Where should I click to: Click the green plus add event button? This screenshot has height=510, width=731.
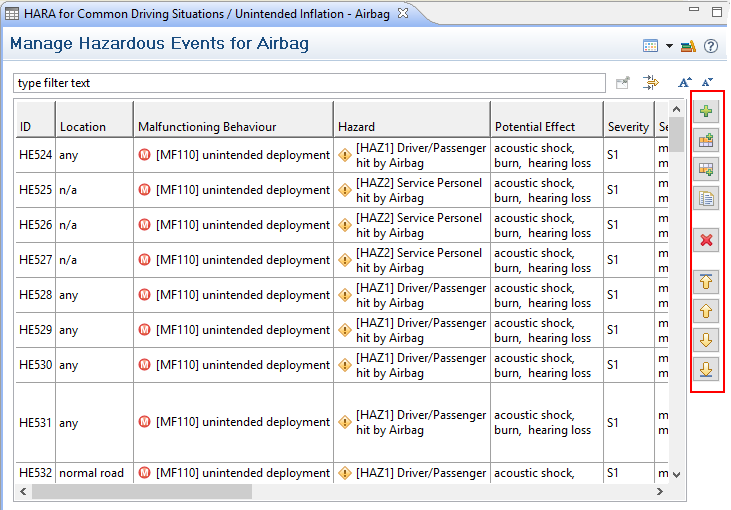[707, 111]
